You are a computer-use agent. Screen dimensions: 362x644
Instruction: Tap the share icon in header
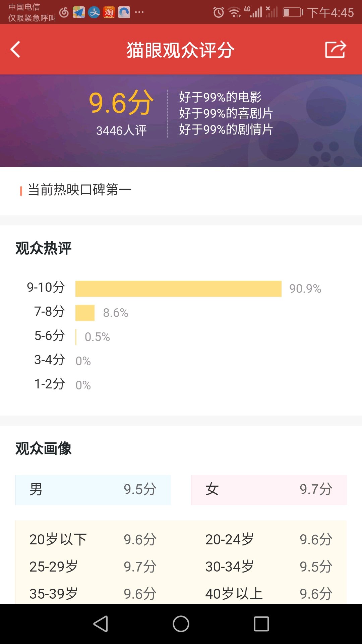tap(335, 50)
